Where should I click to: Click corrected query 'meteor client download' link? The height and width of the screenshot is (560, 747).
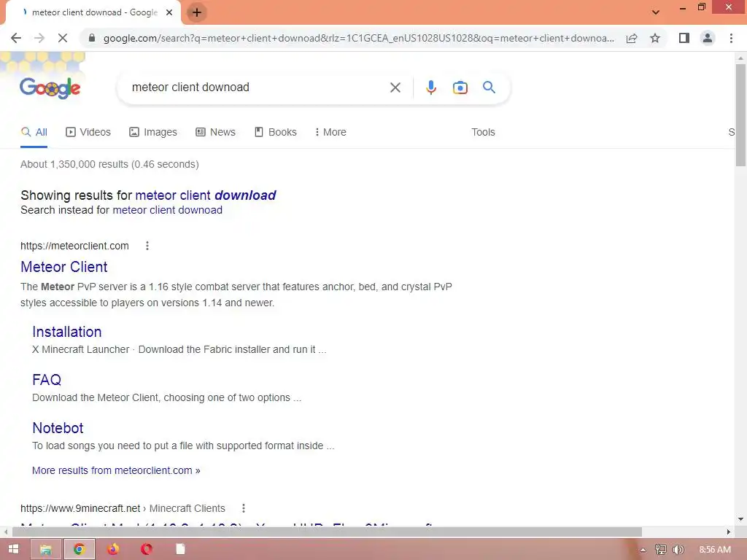pyautogui.click(x=205, y=195)
